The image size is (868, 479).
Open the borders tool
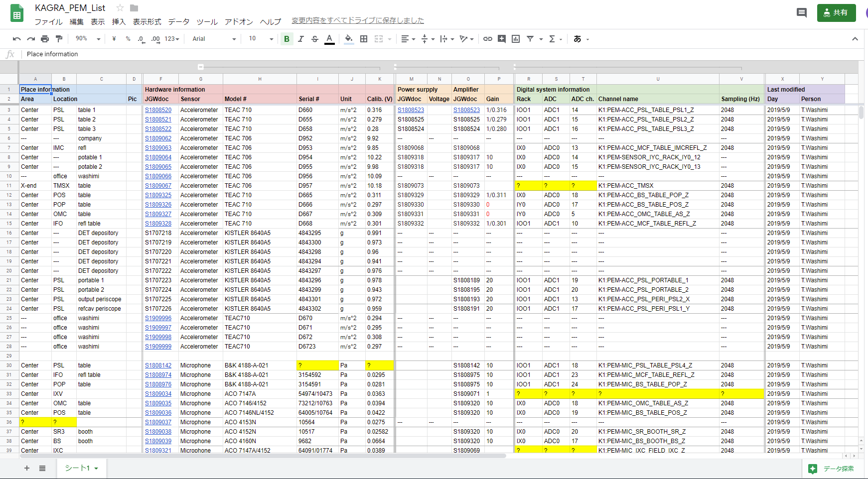click(x=364, y=39)
